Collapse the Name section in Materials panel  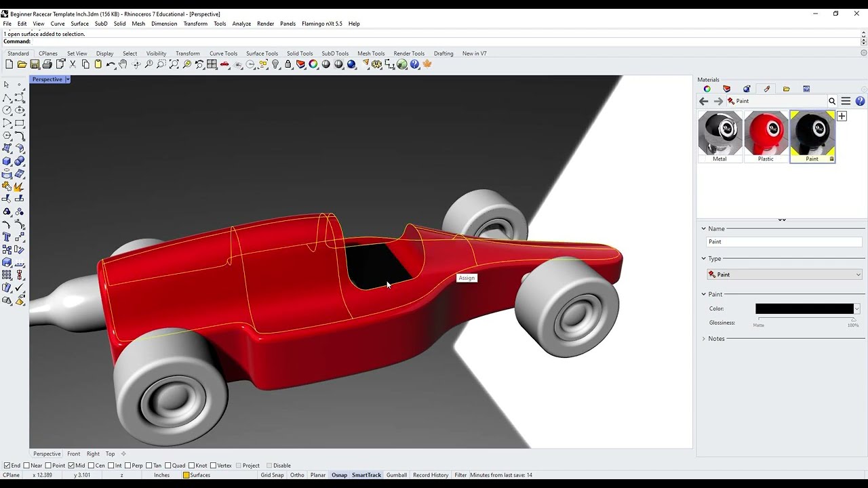tap(703, 228)
